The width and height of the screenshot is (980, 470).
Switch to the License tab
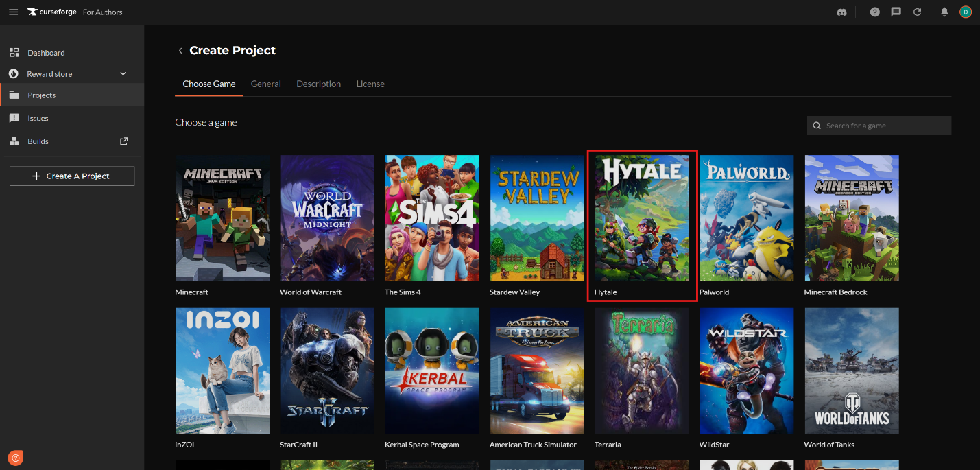click(370, 84)
